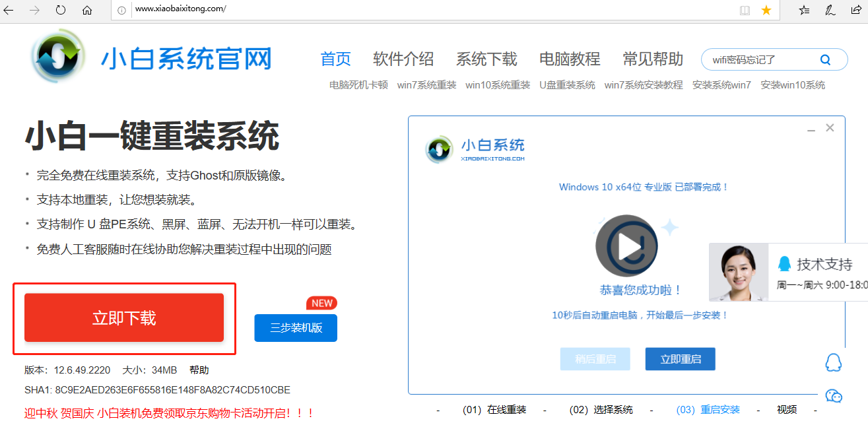Image resolution: width=868 pixels, height=429 pixels.
Task: Click the wifi密码忘记了 search field
Action: [759, 59]
